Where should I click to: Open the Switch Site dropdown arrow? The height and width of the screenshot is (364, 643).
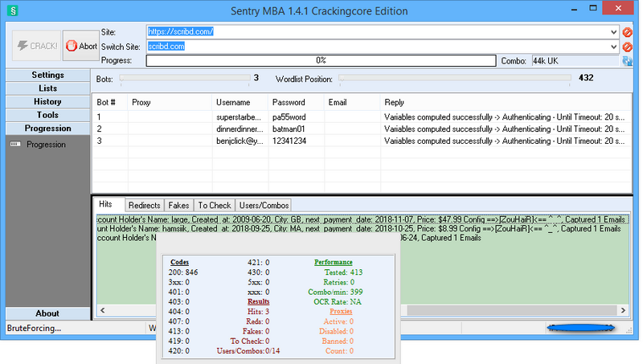tap(613, 47)
